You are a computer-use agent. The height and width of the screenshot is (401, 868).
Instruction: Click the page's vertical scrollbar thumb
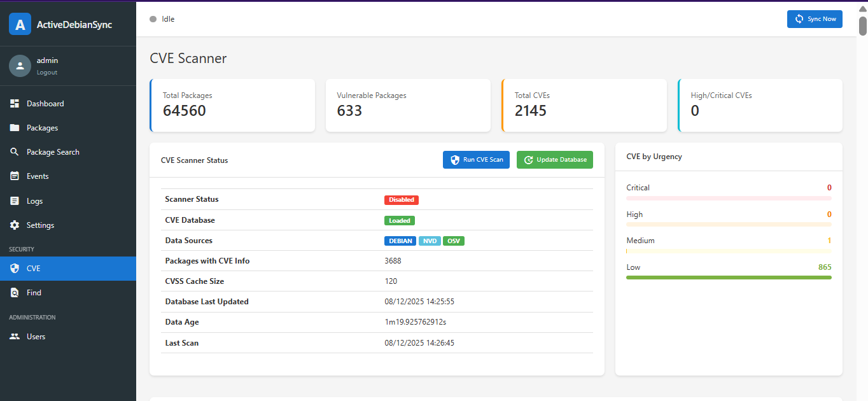pos(863,25)
